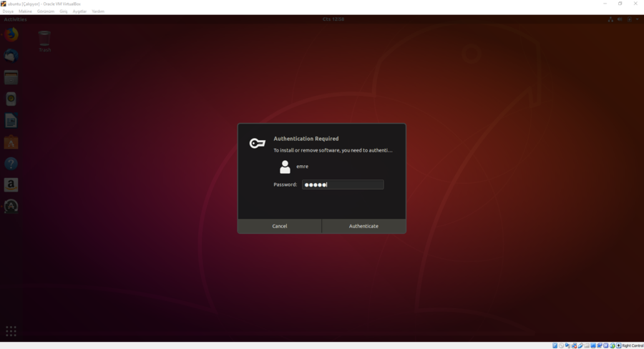Open the Software Updater dock icon
This screenshot has height=349, width=644.
11,206
